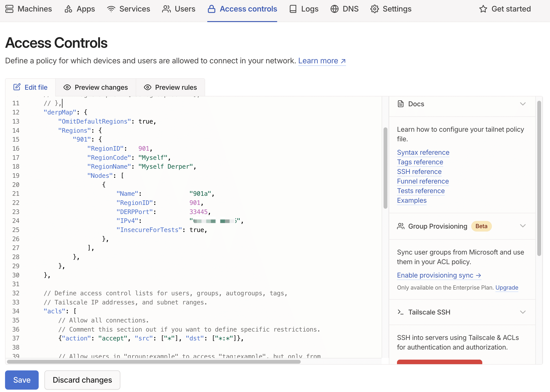Click the Access controls lock icon
This screenshot has width=550, height=392.
(x=211, y=9)
